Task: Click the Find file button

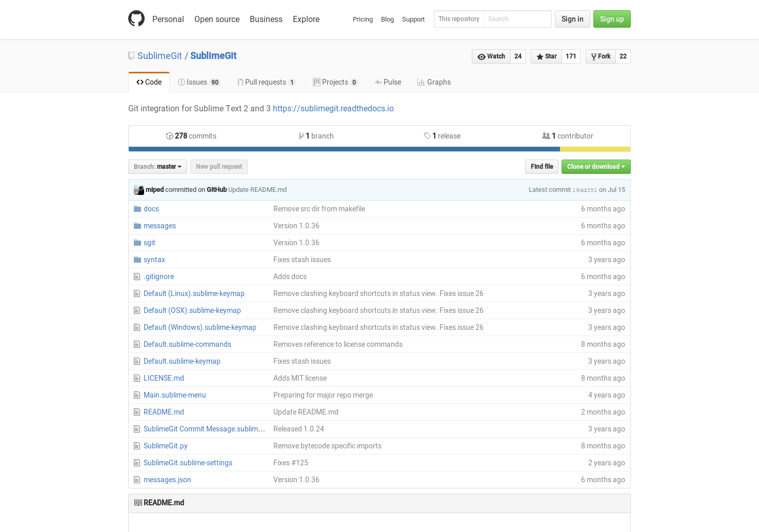Action: pos(542,167)
